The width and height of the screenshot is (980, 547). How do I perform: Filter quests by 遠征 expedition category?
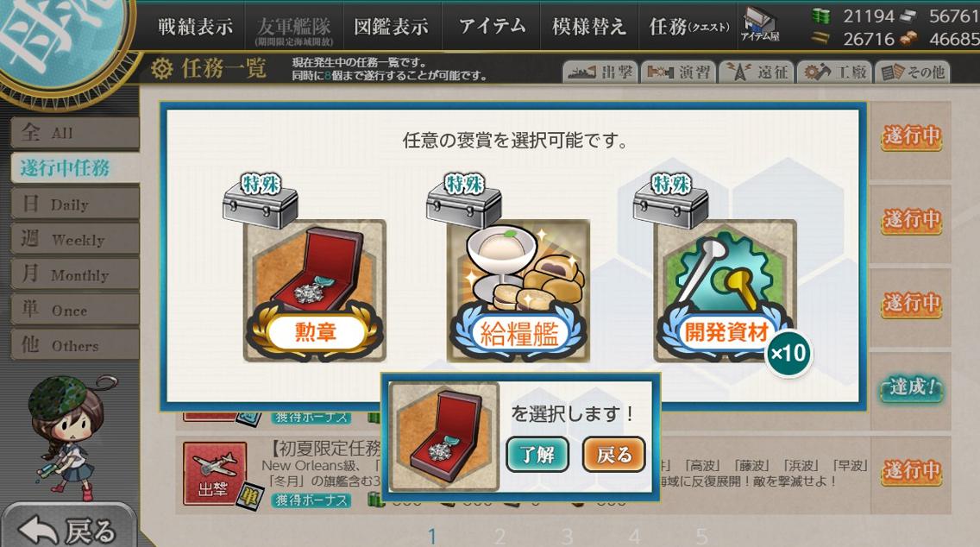(x=757, y=72)
